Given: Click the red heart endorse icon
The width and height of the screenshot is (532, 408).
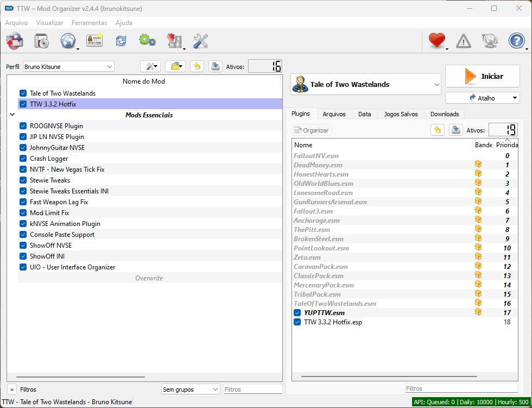Looking at the screenshot, I should [436, 40].
